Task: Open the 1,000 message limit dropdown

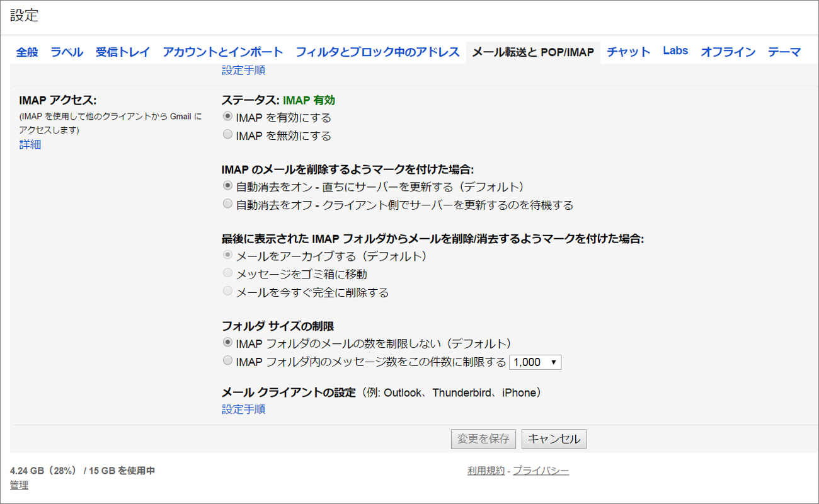Action: click(535, 362)
